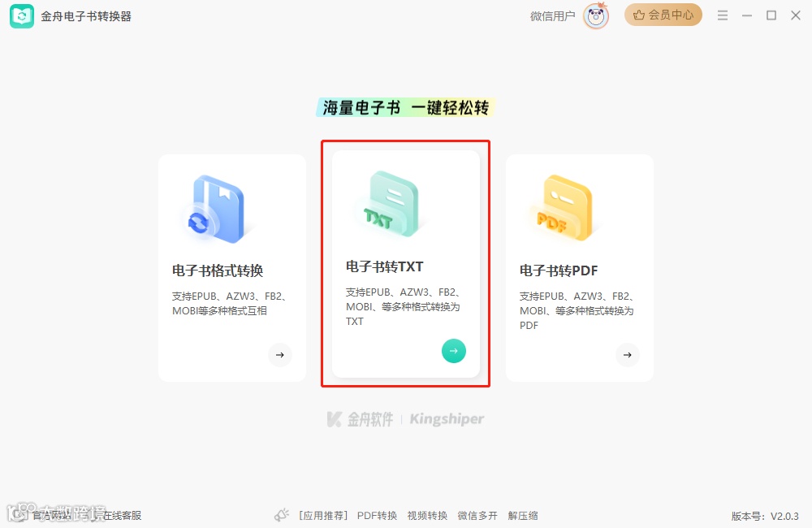Click the blue book 电子书格式转换 icon
Screen dimensions: 812x528
click(x=217, y=210)
